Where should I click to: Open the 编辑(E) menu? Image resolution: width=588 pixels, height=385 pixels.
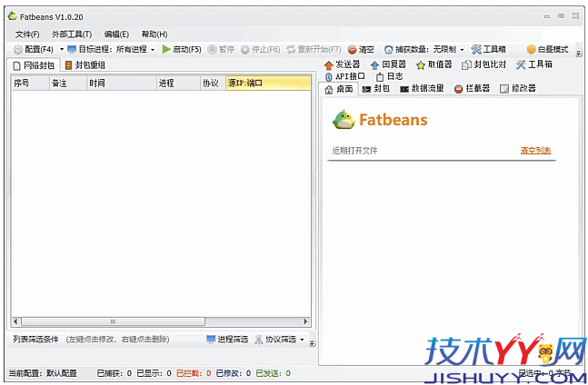click(116, 35)
